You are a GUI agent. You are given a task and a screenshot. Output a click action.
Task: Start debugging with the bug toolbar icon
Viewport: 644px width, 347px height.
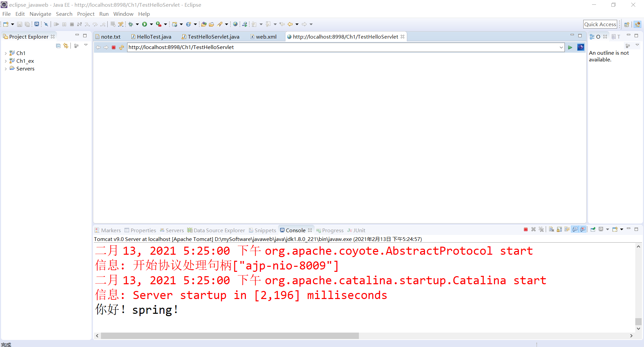click(x=131, y=24)
